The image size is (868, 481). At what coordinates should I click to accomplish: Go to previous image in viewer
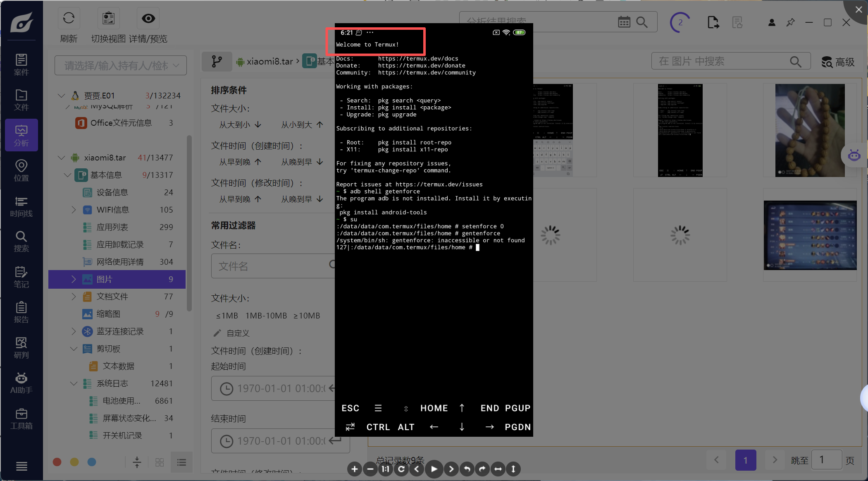tap(417, 469)
